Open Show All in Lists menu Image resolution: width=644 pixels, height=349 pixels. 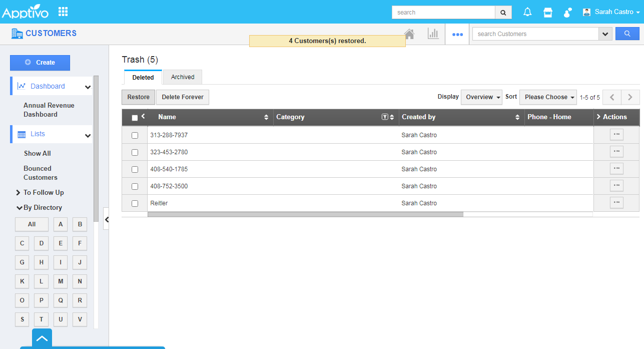pyautogui.click(x=37, y=153)
